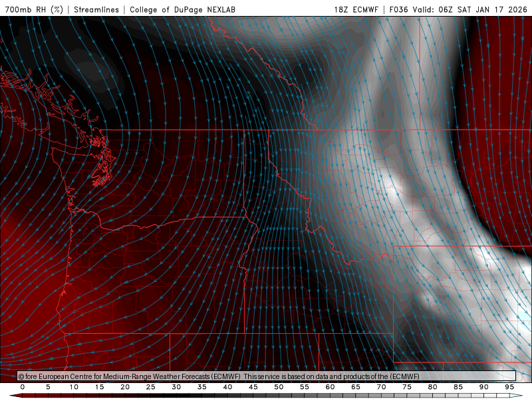Click 'College of DuPage NEXLAB' header text

click(x=182, y=9)
